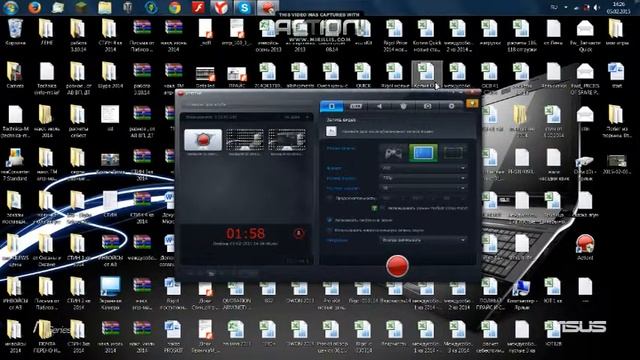The width and height of the screenshot is (640, 360).
Task: Click the 01:58 recording timer display
Action: pyautogui.click(x=245, y=233)
